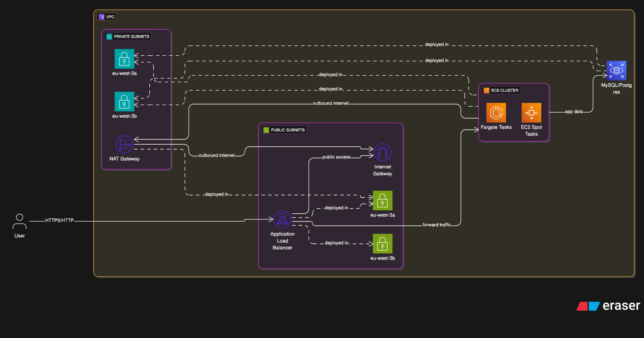Click the HTTPS/HTTP connection label
This screenshot has height=338, width=644.
click(59, 220)
